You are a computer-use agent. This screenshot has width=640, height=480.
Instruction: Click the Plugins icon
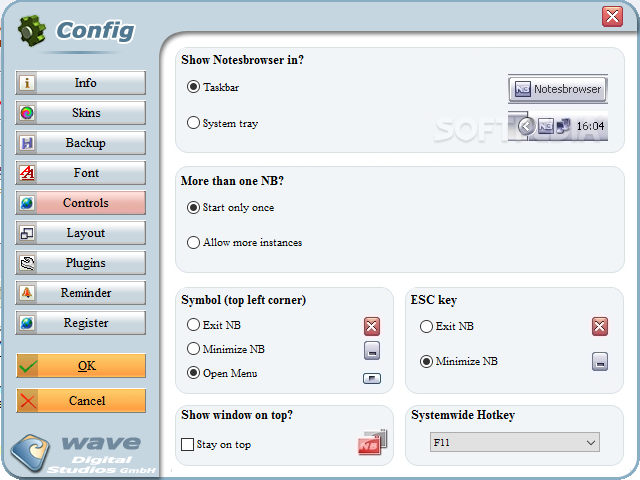(x=27, y=263)
